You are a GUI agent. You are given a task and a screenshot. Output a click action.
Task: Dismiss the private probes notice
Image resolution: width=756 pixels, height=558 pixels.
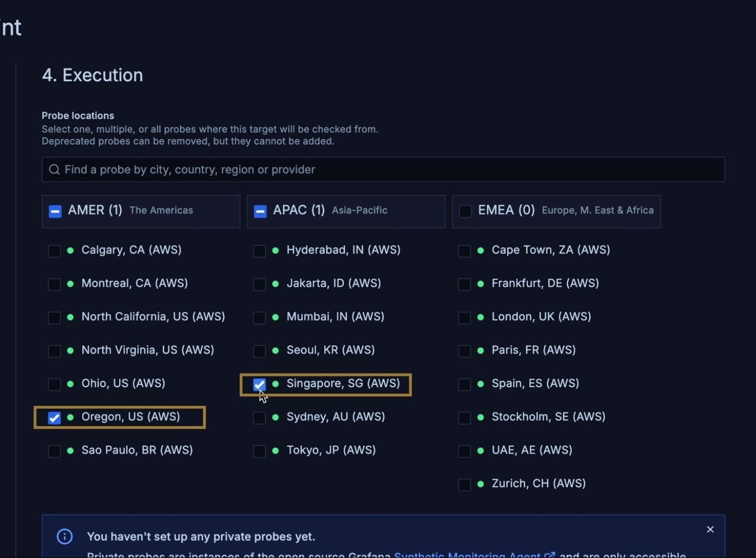click(x=710, y=529)
